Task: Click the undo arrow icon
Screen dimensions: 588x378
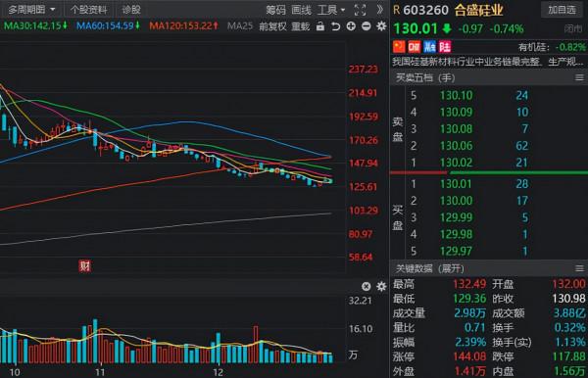Action: pos(335,26)
